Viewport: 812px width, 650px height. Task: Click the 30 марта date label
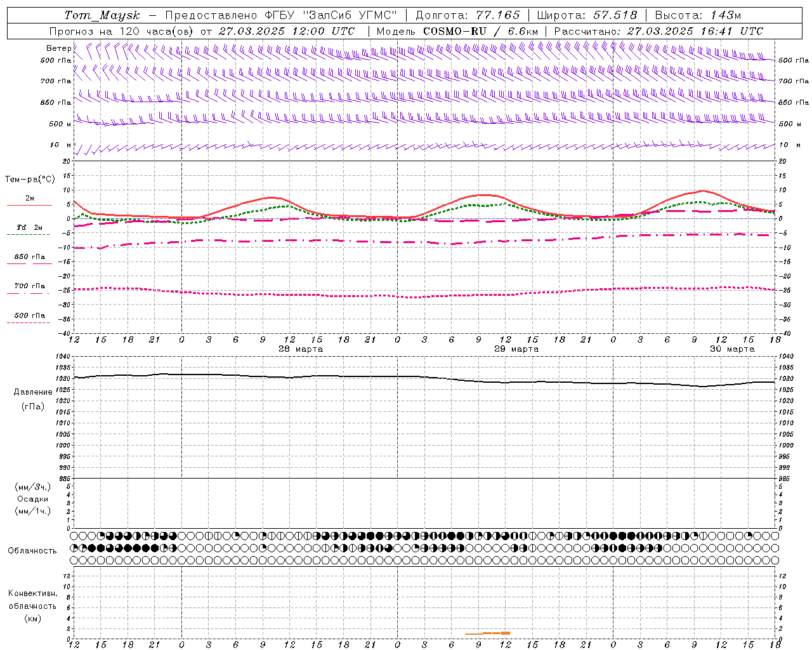pos(732,349)
